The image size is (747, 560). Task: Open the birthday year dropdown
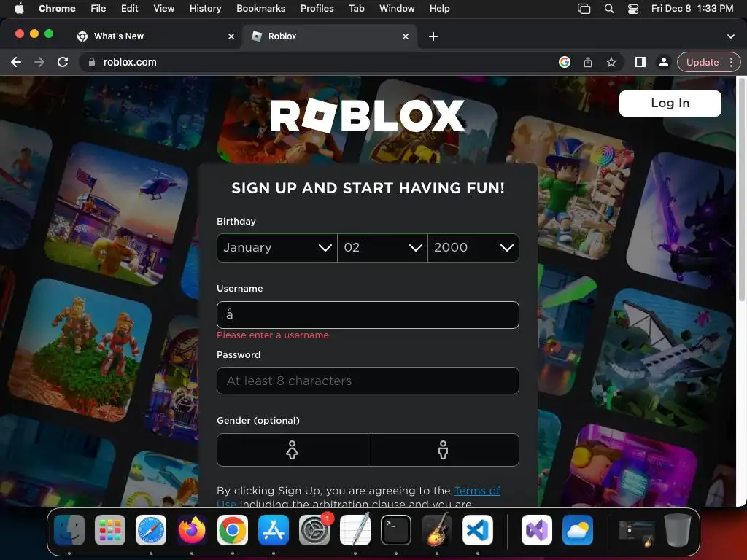click(x=473, y=248)
